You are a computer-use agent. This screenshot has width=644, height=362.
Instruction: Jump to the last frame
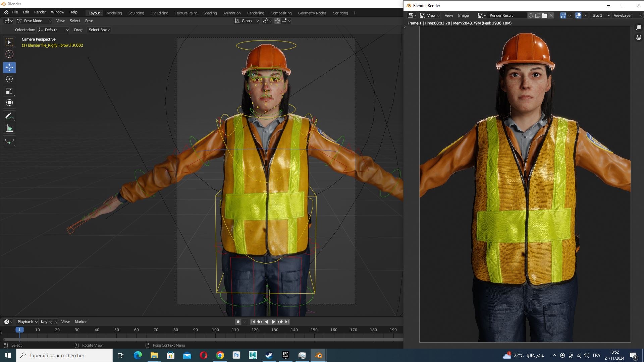tap(287, 322)
